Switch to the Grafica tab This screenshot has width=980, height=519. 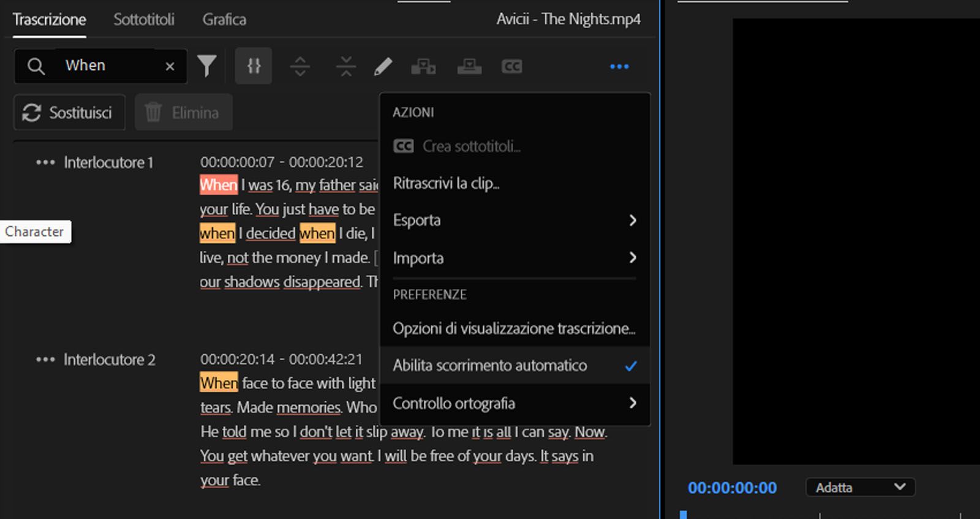click(x=224, y=20)
